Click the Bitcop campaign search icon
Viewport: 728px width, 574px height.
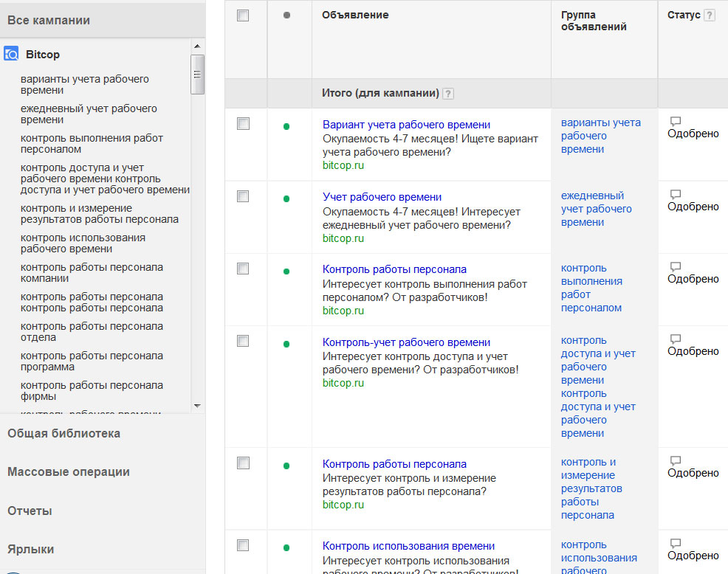(11, 55)
